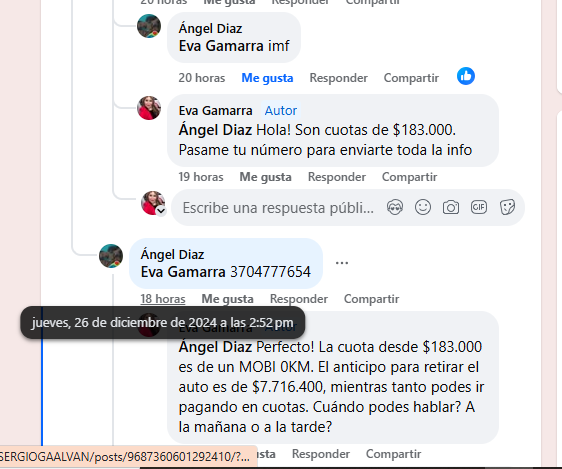Click the public reply text field
This screenshot has height=469, width=562.
click(x=278, y=208)
